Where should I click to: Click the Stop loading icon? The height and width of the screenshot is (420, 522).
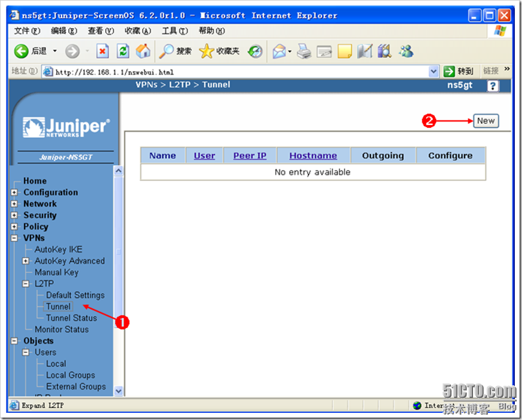coord(103,51)
